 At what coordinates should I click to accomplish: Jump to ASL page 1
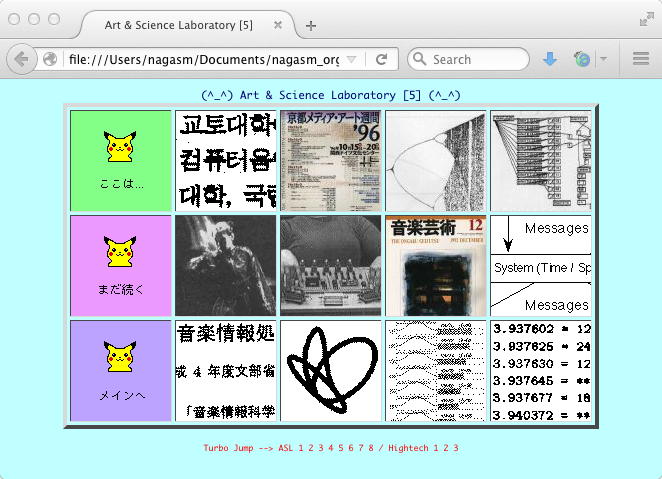click(301, 448)
